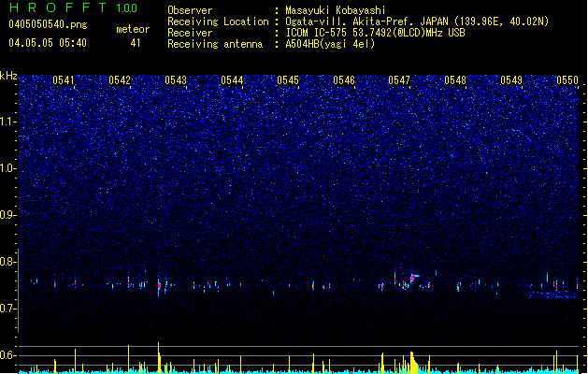Click the A504HB(yagi 4el) antenna text
This screenshot has height=374, width=588.
(330, 44)
